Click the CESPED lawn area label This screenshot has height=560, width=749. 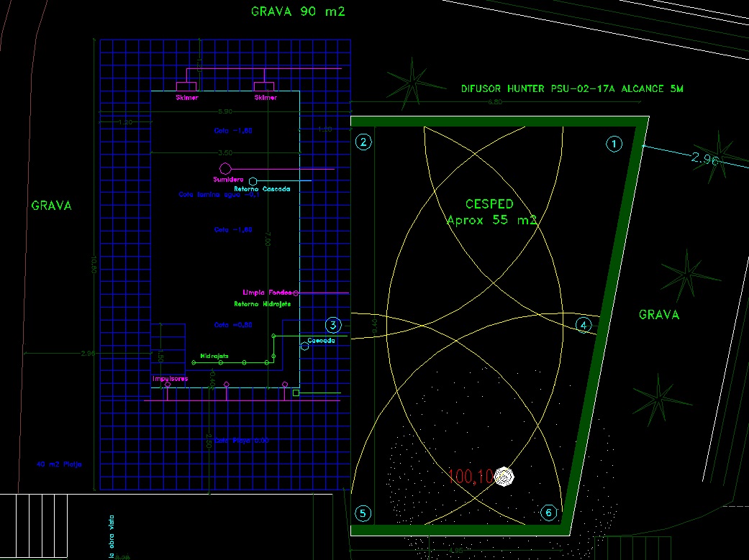[489, 204]
